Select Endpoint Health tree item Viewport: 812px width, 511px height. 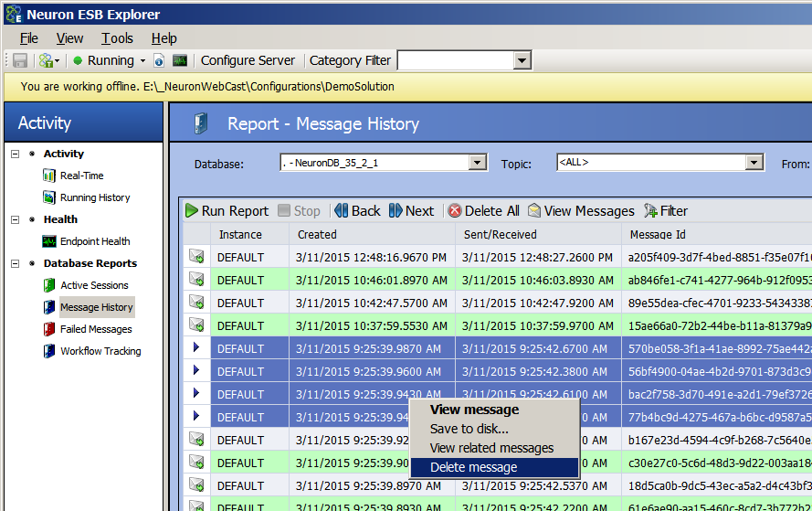click(x=95, y=241)
